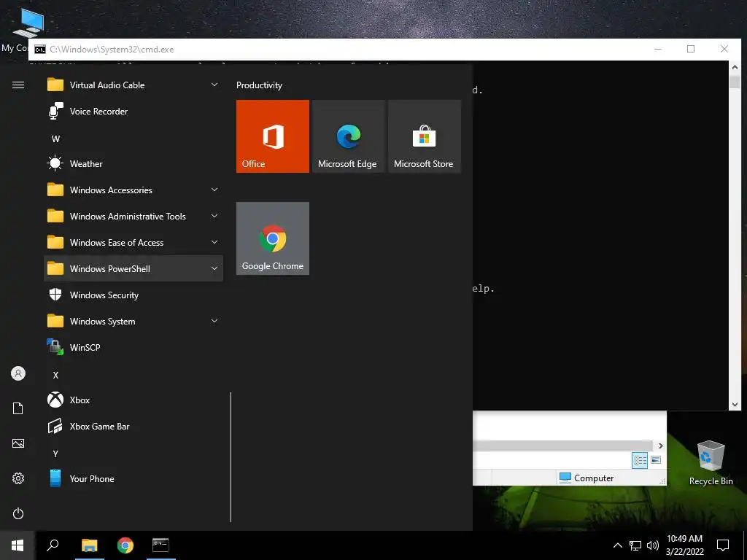
Task: Click the cmd window scrollbar thumb
Action: point(735,82)
